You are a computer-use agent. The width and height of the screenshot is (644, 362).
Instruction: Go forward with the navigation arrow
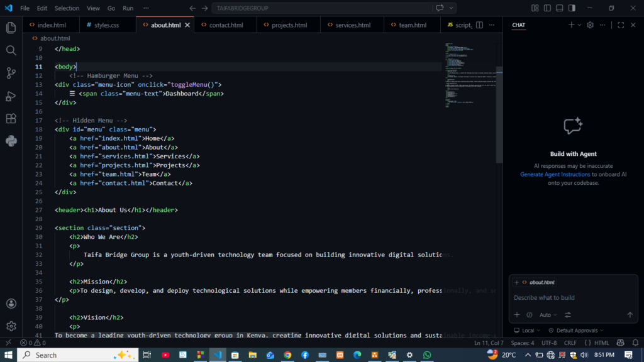[204, 8]
